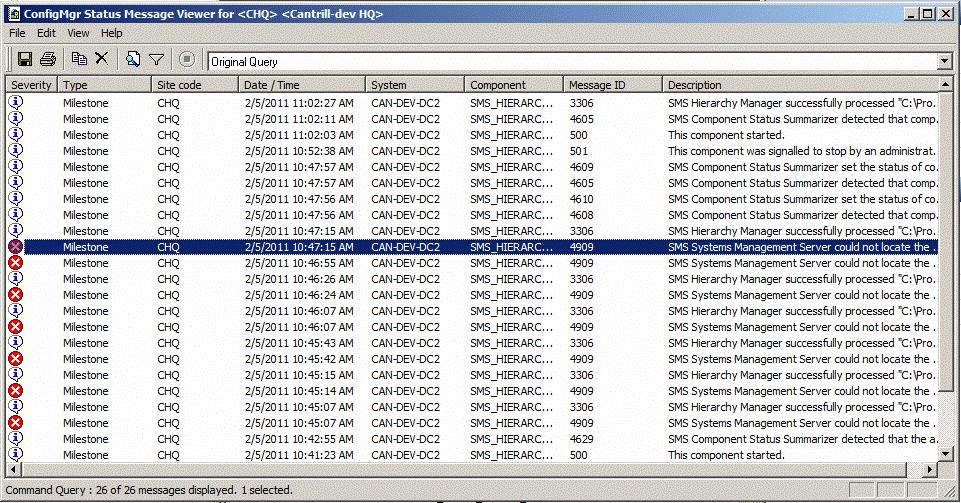Click the CAN-DEV-DC2 cell in 11:02:27 AM row

click(x=405, y=103)
